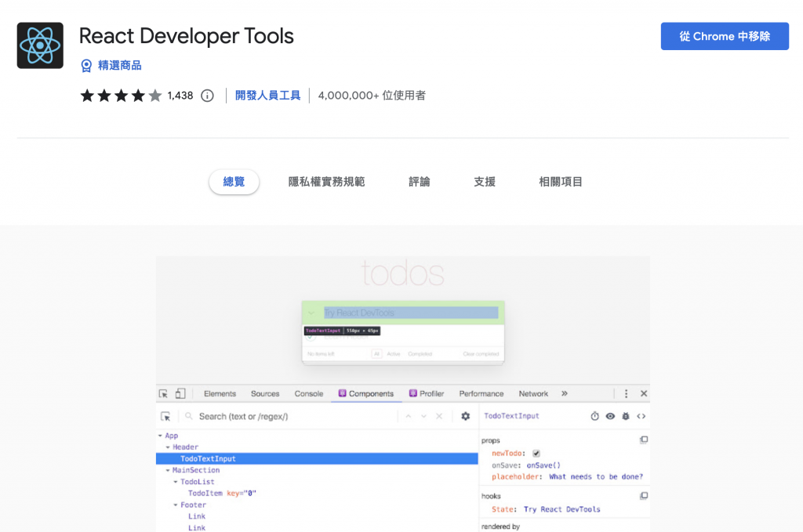Switch to the Profiler DevTools tab
803x532 pixels.
[x=426, y=393]
